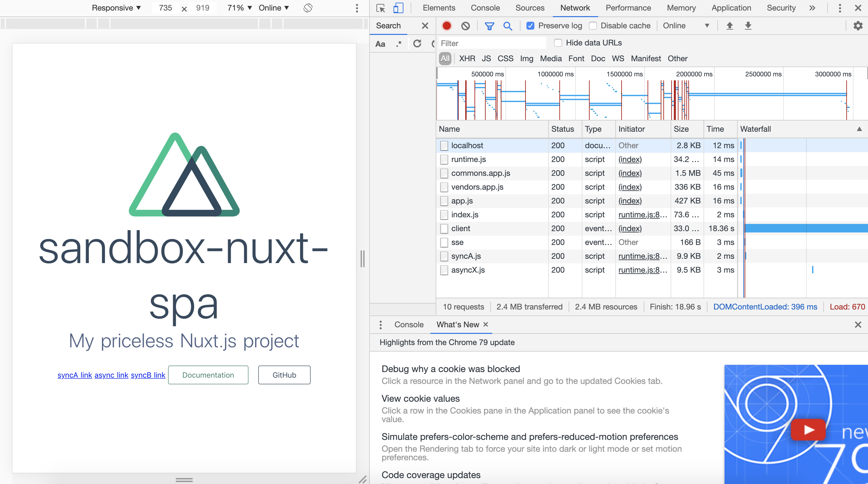Click the syncA link

[74, 375]
